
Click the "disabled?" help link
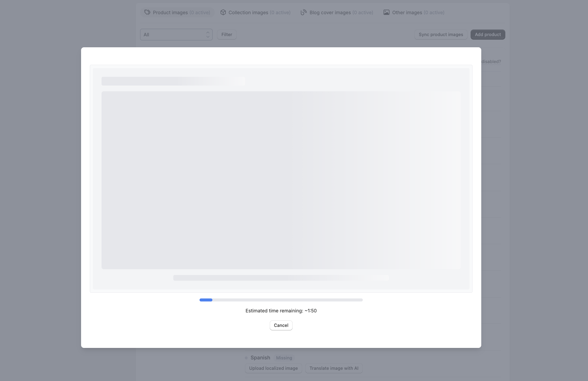[x=491, y=61]
